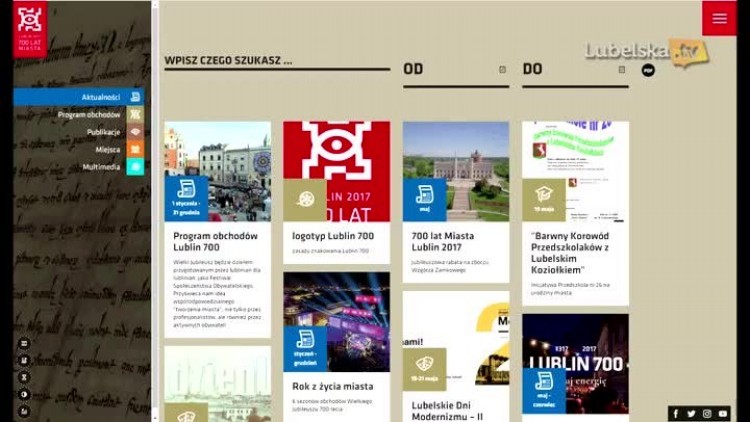The height and width of the screenshot is (422, 750).
Task: Click the orange Miejsca icon
Action: [x=135, y=149]
